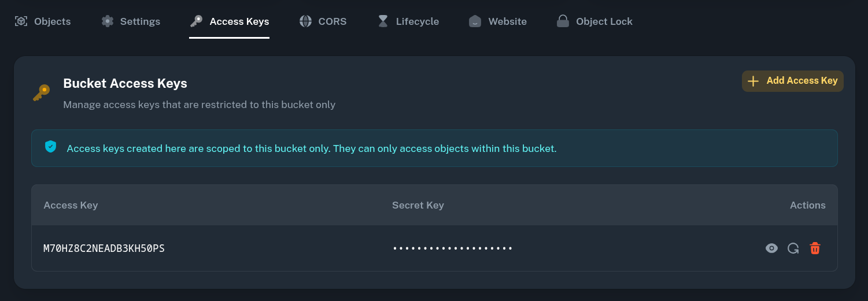Image resolution: width=868 pixels, height=301 pixels.
Task: Click the Access Key column header
Action: click(71, 205)
